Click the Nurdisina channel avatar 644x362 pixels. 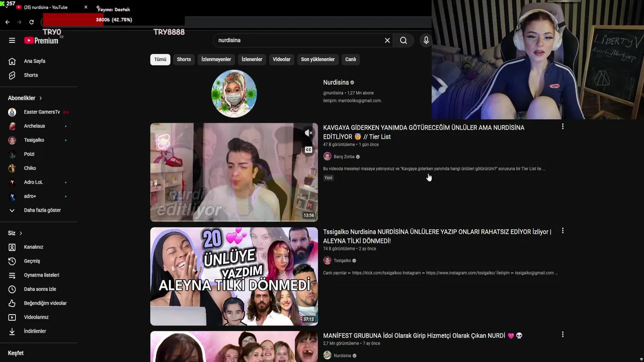click(x=234, y=94)
